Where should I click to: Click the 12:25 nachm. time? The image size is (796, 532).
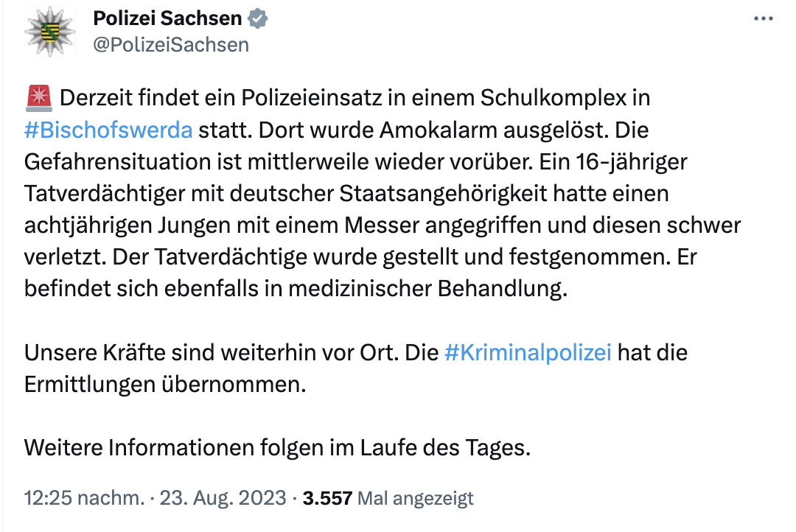coord(83,498)
